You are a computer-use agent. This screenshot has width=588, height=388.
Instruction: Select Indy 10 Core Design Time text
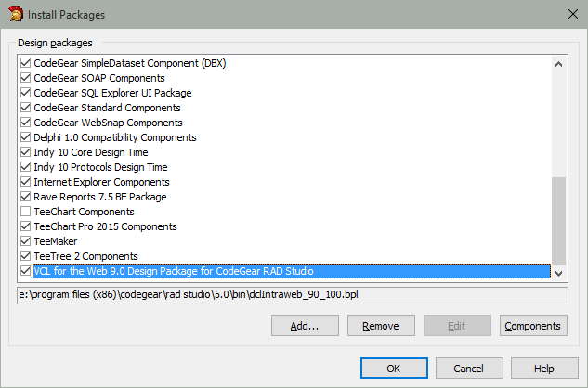click(91, 152)
